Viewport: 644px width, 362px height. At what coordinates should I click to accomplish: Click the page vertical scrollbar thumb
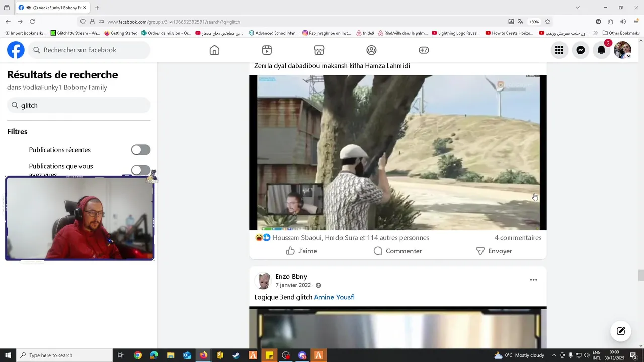click(640, 276)
